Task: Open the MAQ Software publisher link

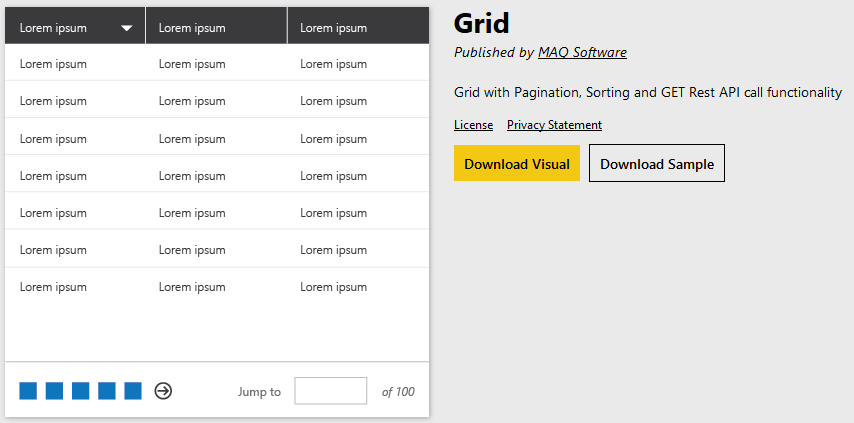Action: 582,52
